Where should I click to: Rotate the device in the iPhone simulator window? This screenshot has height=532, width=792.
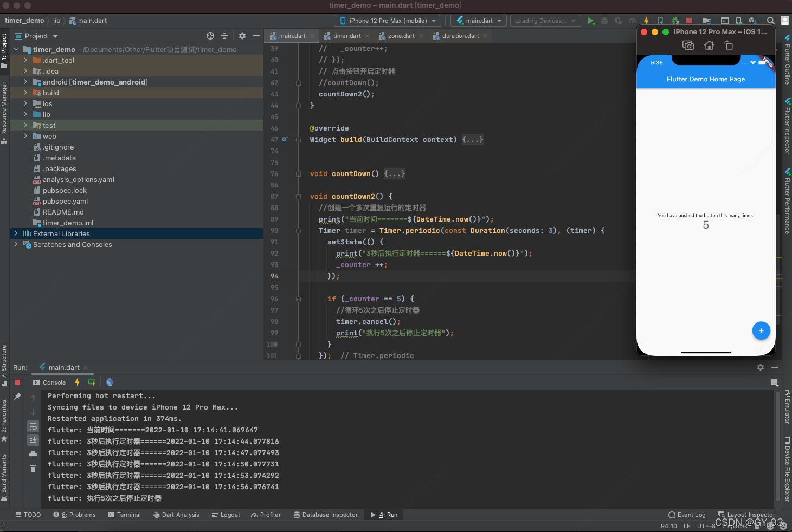pyautogui.click(x=729, y=46)
